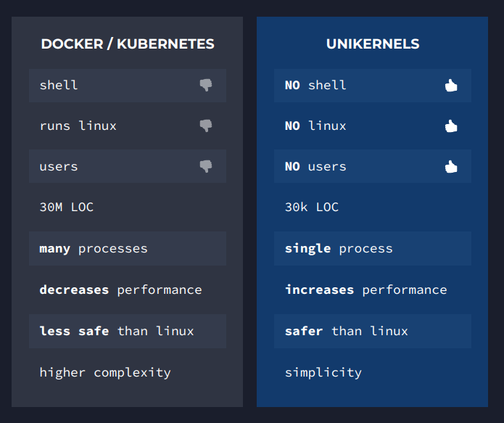504x423 pixels.
Task: Click the 30k LOC row
Action: pos(373,208)
